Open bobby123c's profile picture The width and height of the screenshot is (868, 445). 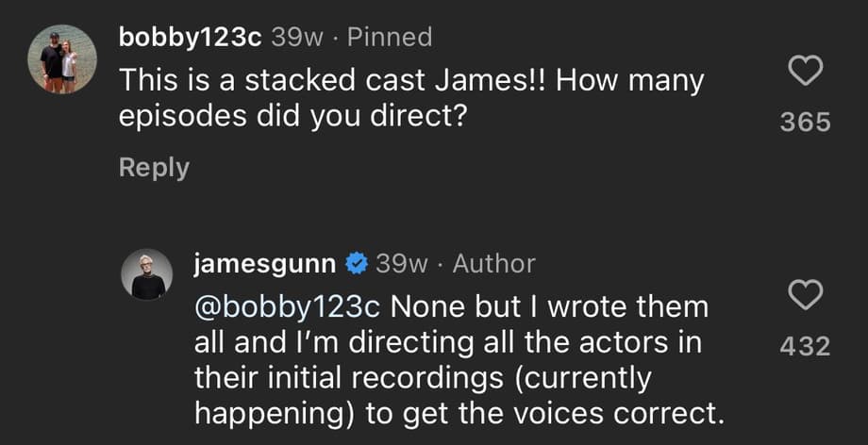tap(62, 58)
